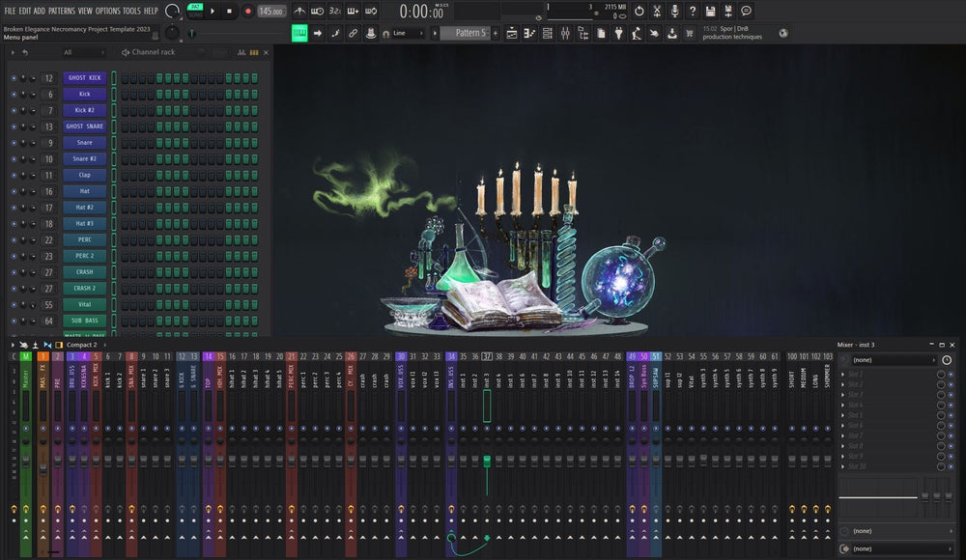966x560 pixels.
Task: Select the SUB BASS channel button
Action: [x=84, y=321]
